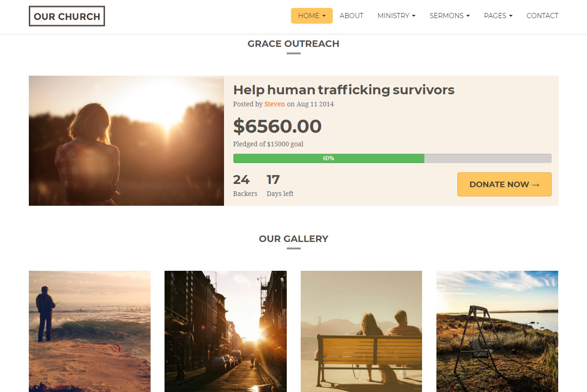Expand the Sermons dropdown
The width and height of the screenshot is (587, 392).
449,16
